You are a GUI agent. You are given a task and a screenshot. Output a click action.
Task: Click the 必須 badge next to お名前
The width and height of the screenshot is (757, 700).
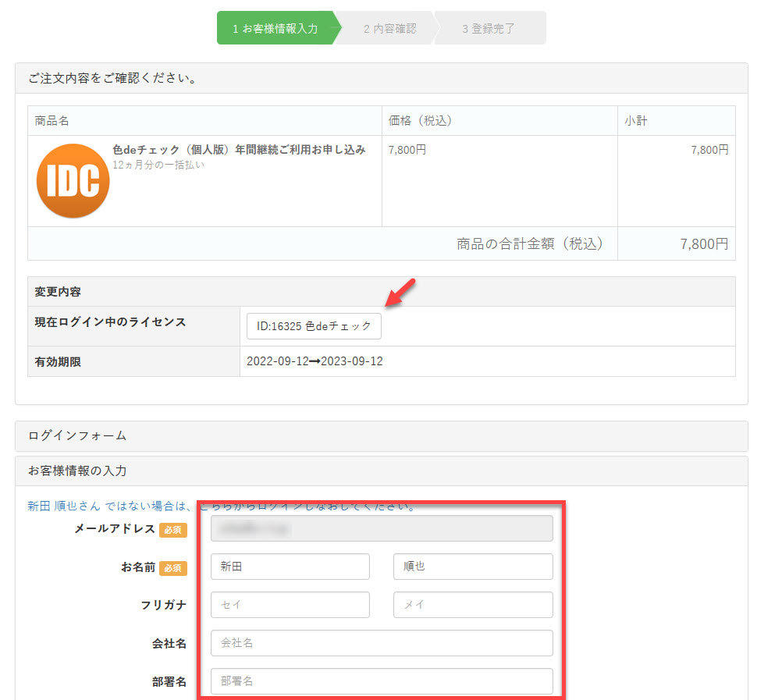(x=173, y=568)
